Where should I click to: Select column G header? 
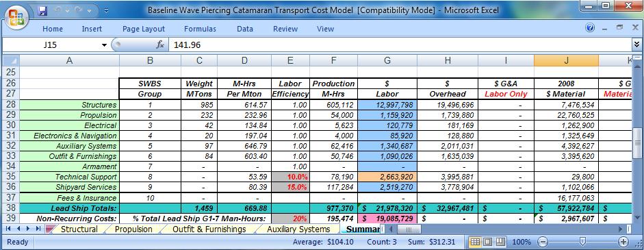[x=387, y=60]
